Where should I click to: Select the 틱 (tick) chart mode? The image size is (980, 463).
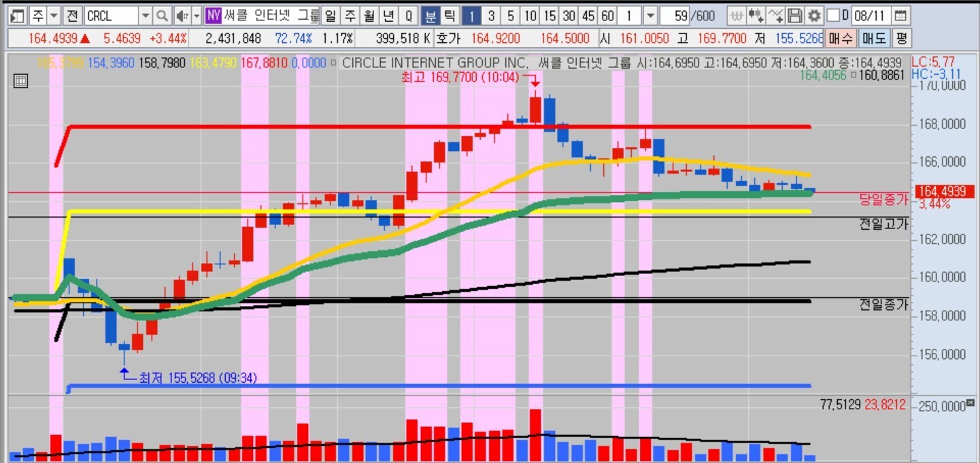pyautogui.click(x=450, y=15)
